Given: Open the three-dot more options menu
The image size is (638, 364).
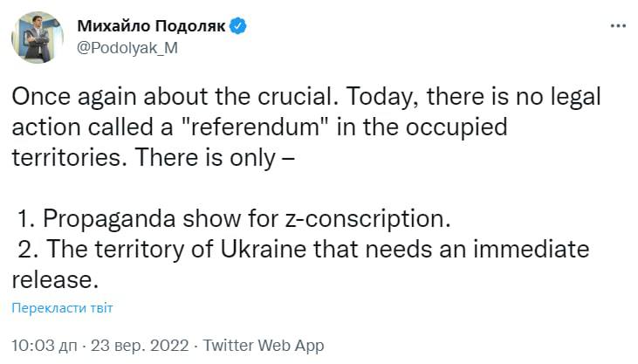Looking at the screenshot, I should pyautogui.click(x=617, y=26).
